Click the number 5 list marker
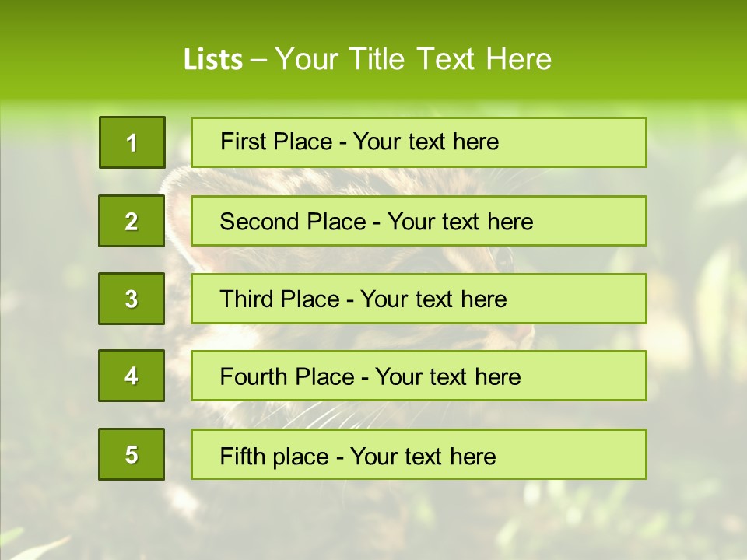Screen dimensions: 747x560 [x=132, y=454]
